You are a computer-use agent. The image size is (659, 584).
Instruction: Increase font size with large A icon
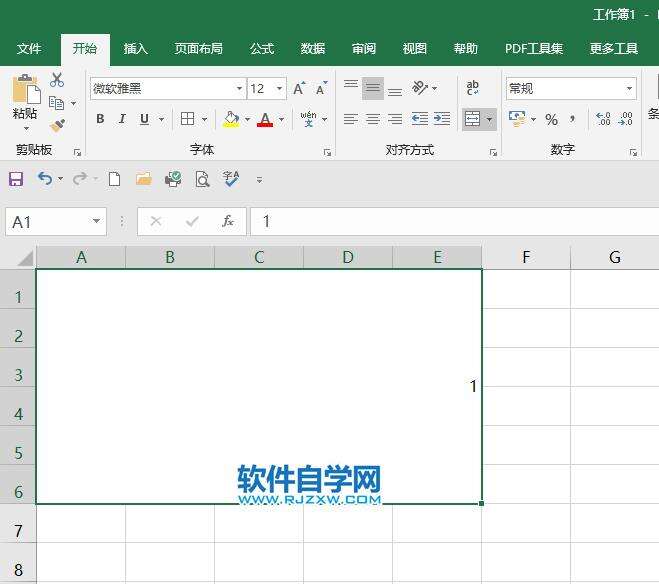coord(299,88)
